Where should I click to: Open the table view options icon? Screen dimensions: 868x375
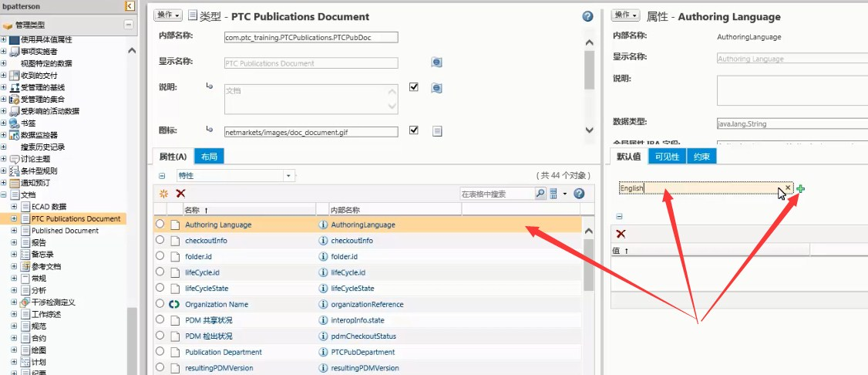pyautogui.click(x=553, y=194)
